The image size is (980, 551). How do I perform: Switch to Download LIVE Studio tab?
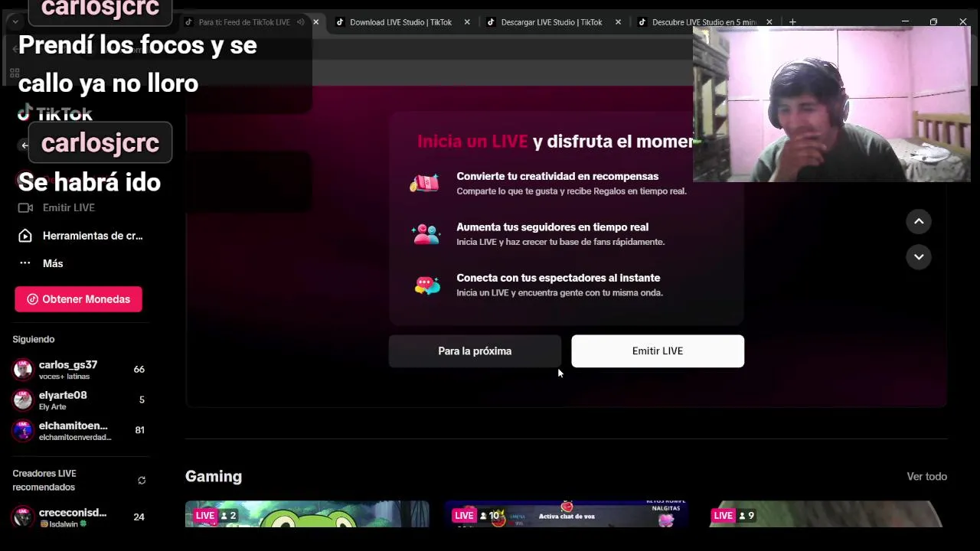tap(403, 22)
